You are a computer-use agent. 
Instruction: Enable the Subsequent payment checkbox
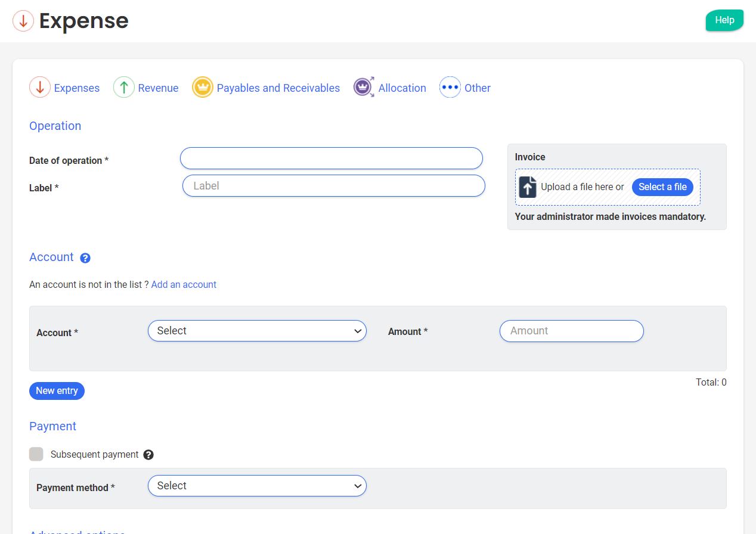[36, 454]
